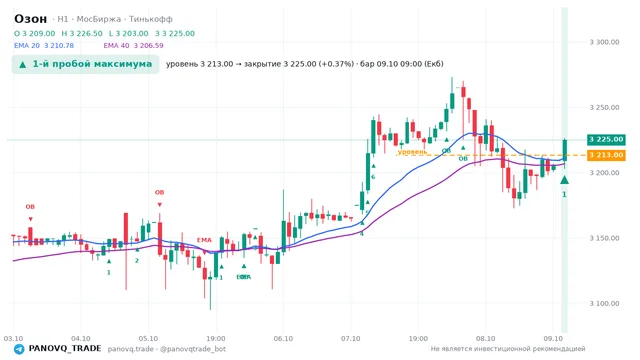Image resolution: width=640 pixels, height=360 pixels.
Task: Click the green 3 225.00 price tag
Action: tap(606, 140)
